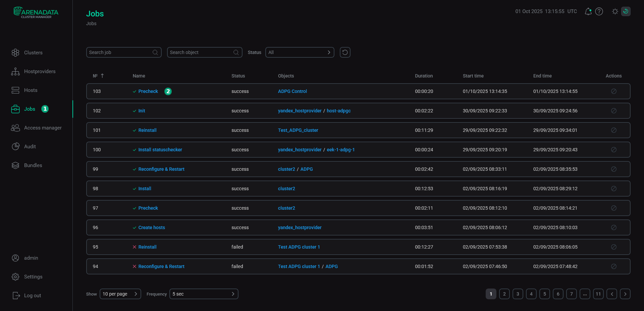Image resolution: width=644 pixels, height=311 pixels.
Task: Click the notifications bell icon
Action: (588, 11)
